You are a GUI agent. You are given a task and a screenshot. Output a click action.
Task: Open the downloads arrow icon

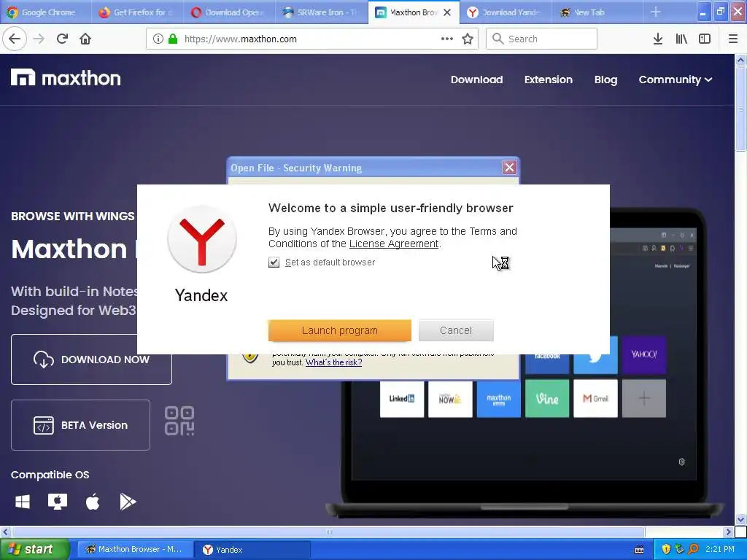[658, 39]
